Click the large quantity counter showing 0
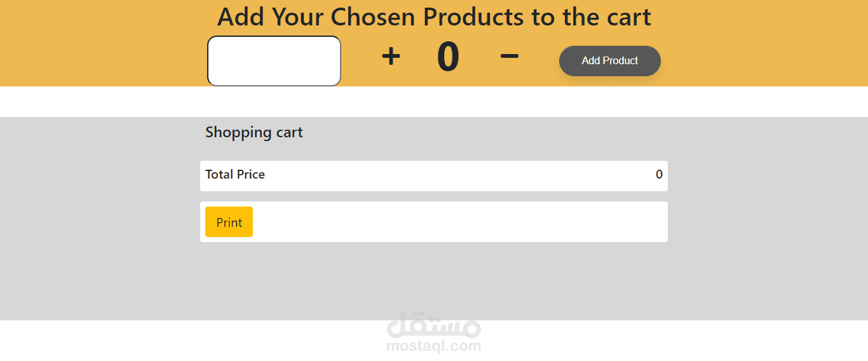The image size is (868, 361). tap(448, 57)
